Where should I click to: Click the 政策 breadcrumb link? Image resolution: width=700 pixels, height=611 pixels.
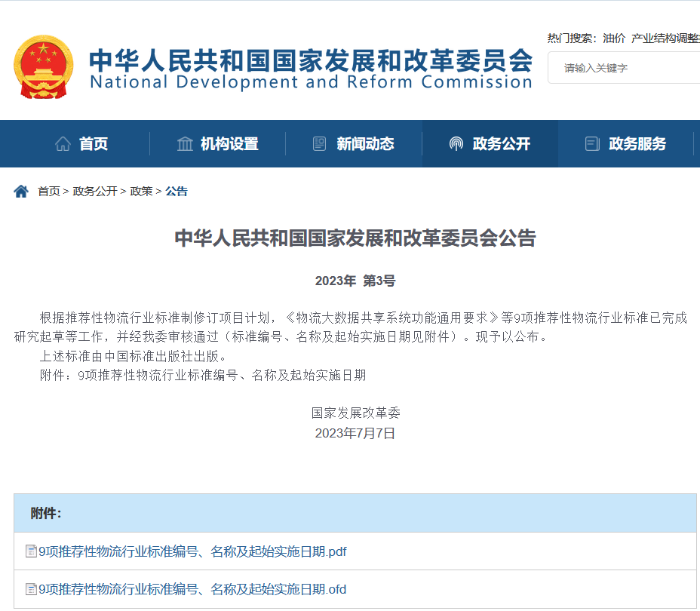pos(141,192)
